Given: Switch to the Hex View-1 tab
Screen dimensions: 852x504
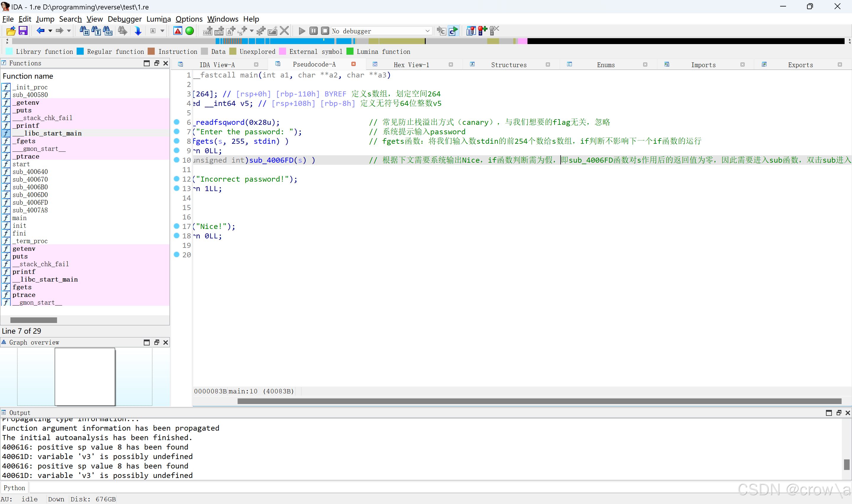Looking at the screenshot, I should [x=412, y=64].
